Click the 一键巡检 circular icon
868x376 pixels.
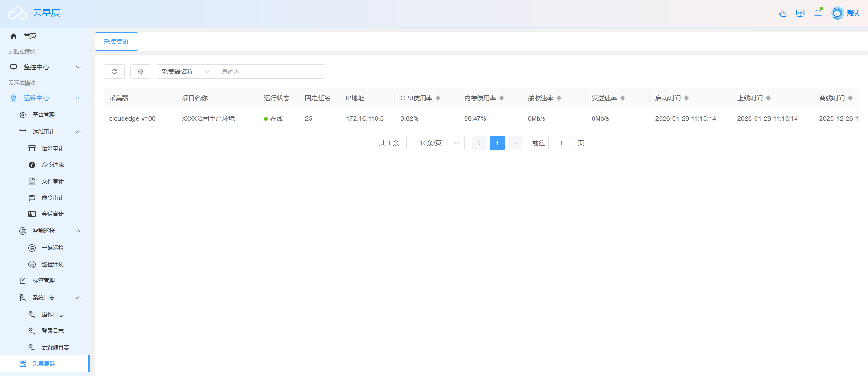(x=32, y=248)
